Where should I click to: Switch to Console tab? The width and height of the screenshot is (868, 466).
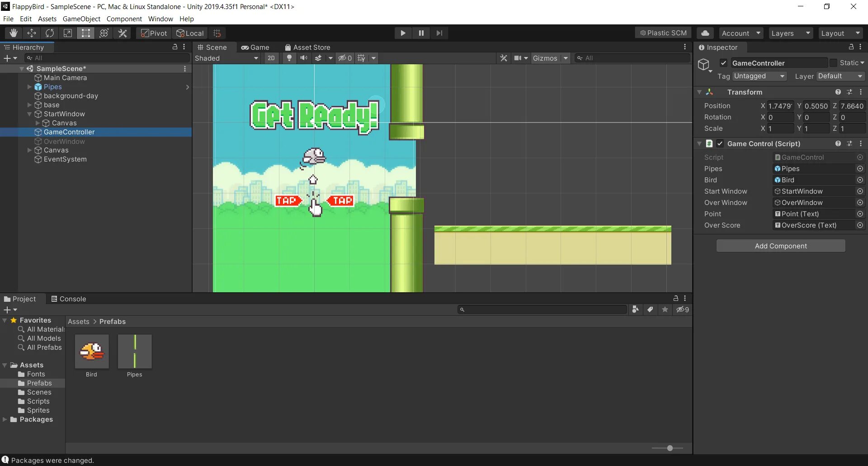point(68,299)
